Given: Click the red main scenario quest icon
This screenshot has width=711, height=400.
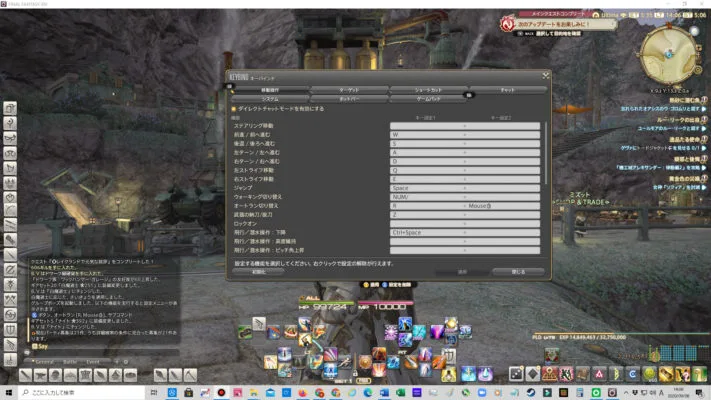Looking at the screenshot, I should [x=507, y=24].
